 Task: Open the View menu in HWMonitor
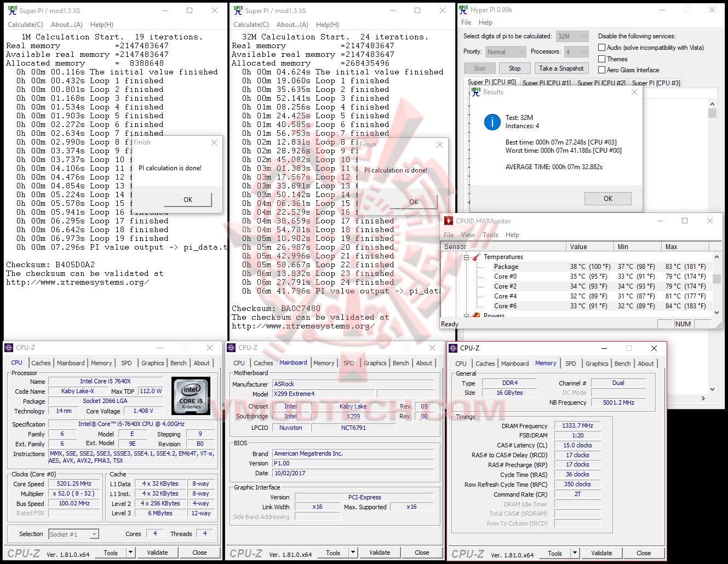468,235
